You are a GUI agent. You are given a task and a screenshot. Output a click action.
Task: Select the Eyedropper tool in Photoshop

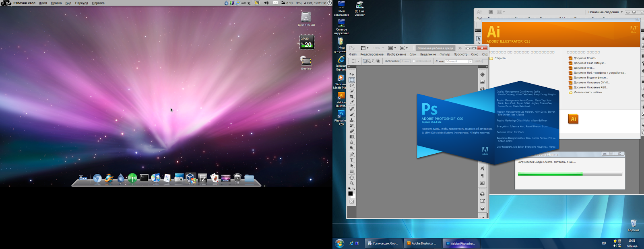pyautogui.click(x=352, y=103)
